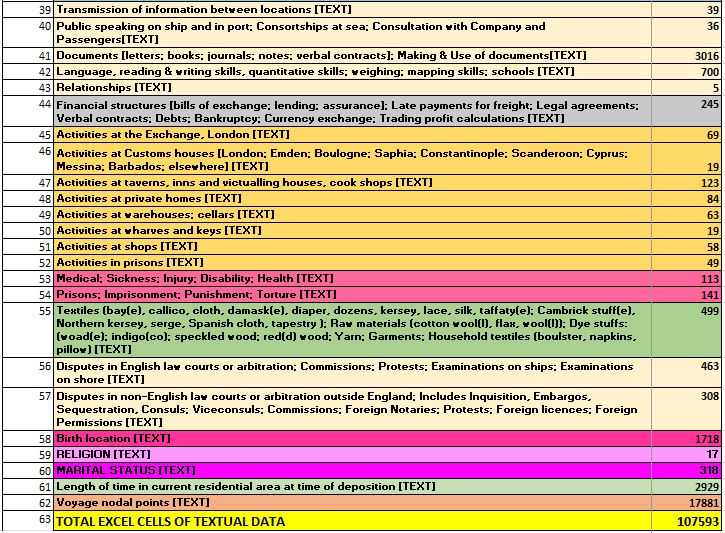Click the 'Disputes in English law courts' cell

350,373
